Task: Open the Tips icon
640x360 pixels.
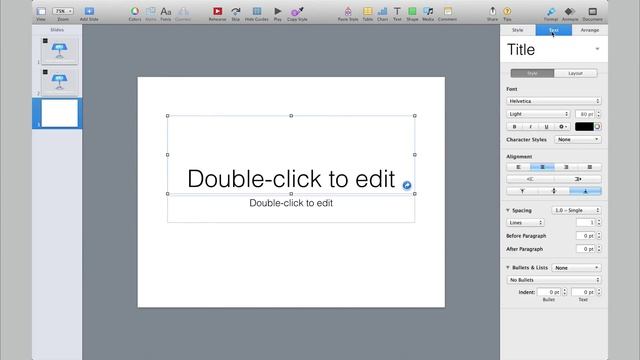Action: [x=507, y=11]
